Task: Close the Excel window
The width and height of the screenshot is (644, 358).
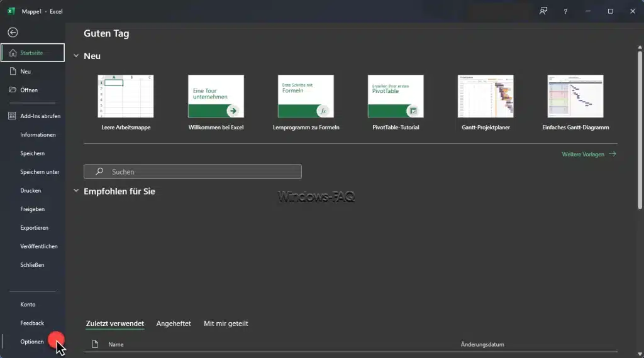Action: [633, 11]
